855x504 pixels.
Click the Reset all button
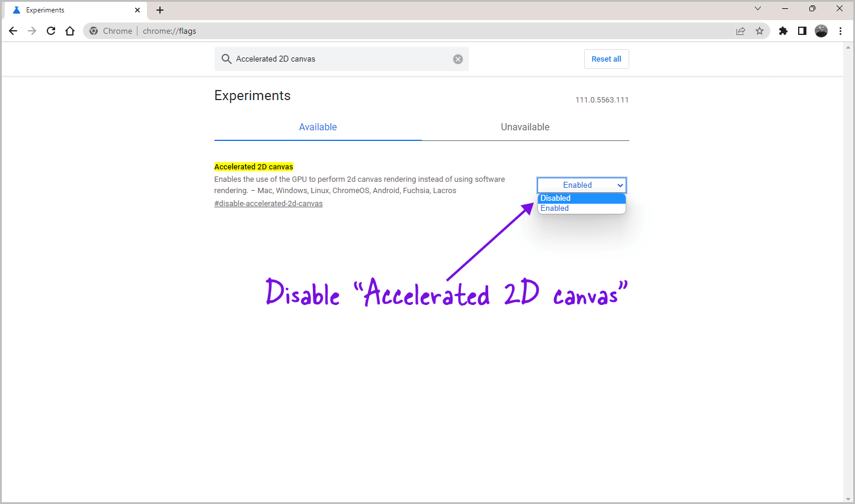pyautogui.click(x=606, y=59)
